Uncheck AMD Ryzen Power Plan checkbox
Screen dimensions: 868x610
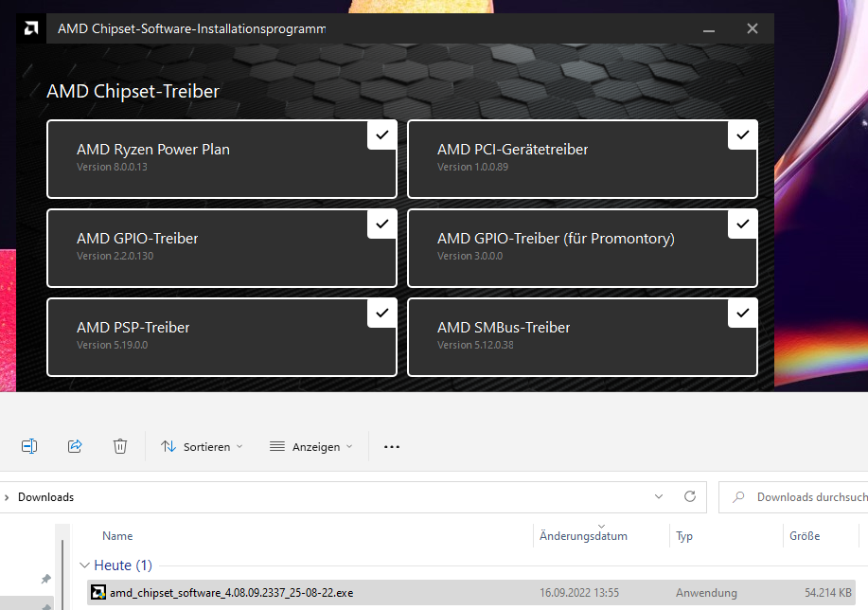point(382,135)
